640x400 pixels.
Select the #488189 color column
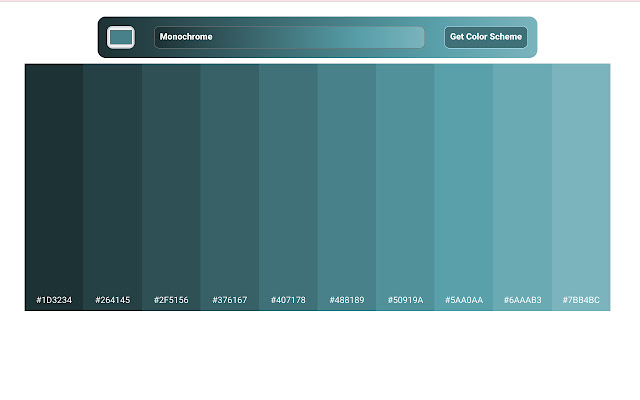[347, 187]
